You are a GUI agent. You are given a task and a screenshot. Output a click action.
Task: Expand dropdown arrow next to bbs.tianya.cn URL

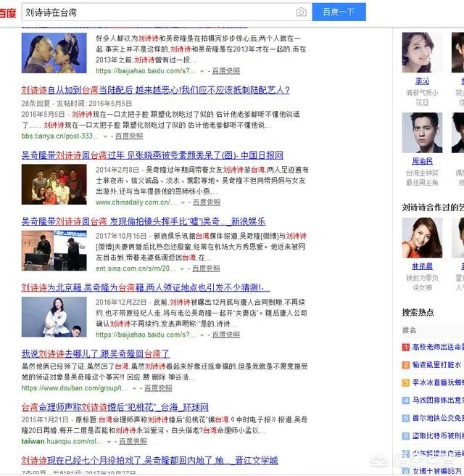105,136
